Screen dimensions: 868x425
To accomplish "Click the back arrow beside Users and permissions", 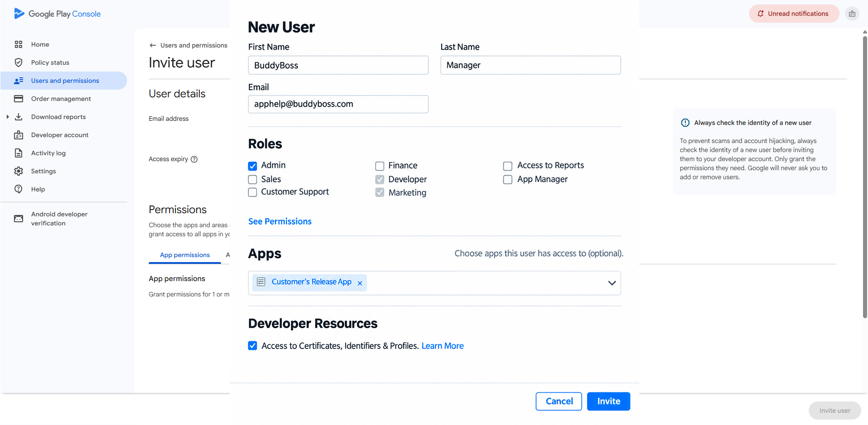I will 153,45.
